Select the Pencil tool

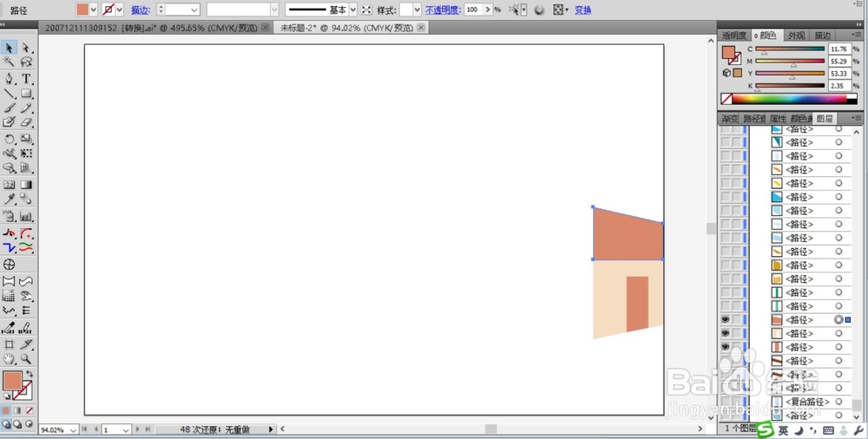click(x=26, y=108)
